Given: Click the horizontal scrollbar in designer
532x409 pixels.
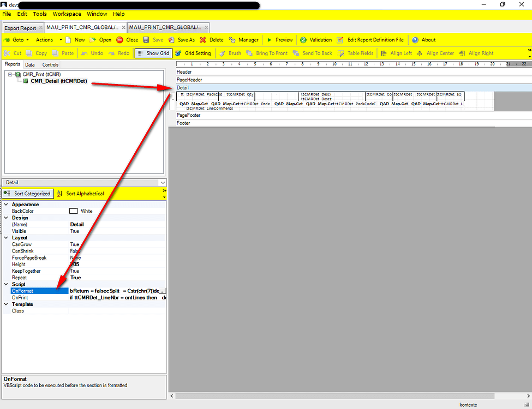Looking at the screenshot, I should coord(334,396).
